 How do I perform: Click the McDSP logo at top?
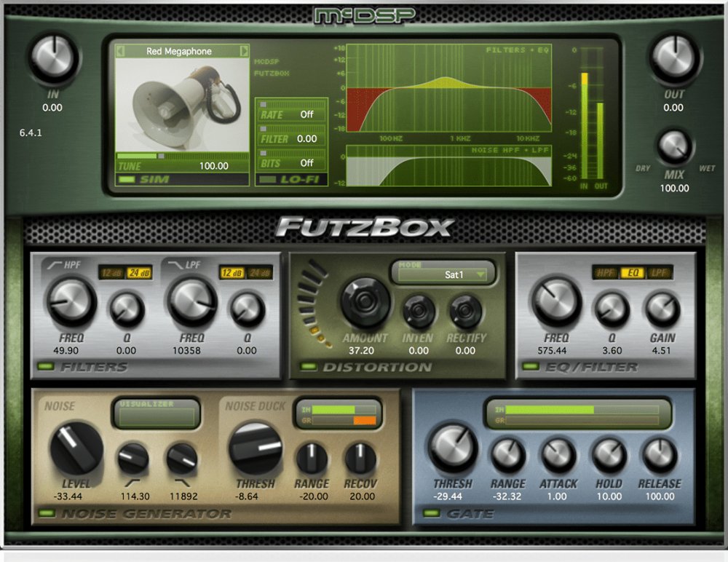(365, 16)
